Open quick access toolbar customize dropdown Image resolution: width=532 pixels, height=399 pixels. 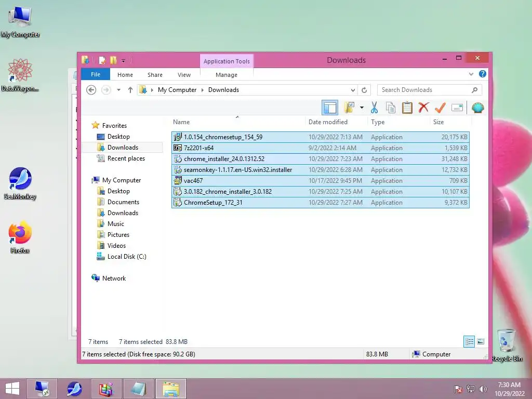point(124,60)
